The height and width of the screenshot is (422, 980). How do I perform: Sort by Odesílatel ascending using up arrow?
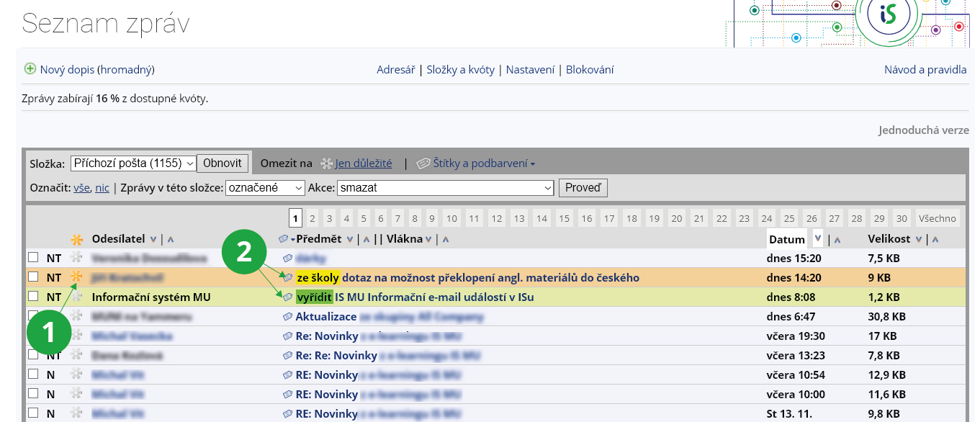pos(171,239)
